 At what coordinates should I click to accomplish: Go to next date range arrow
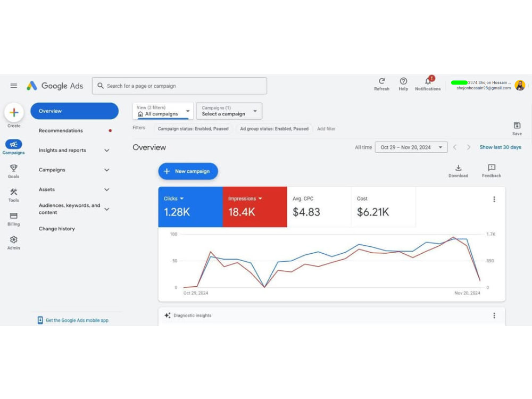click(x=469, y=147)
